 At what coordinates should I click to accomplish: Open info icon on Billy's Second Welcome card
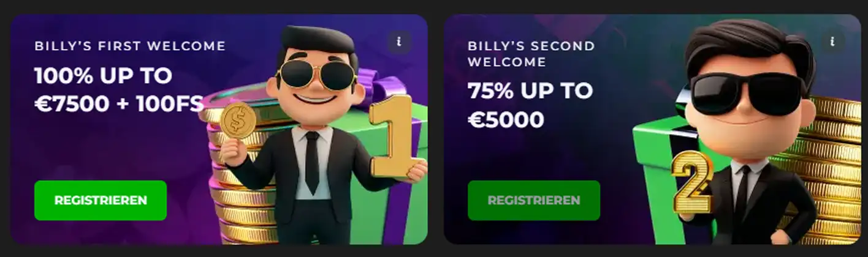click(x=832, y=42)
